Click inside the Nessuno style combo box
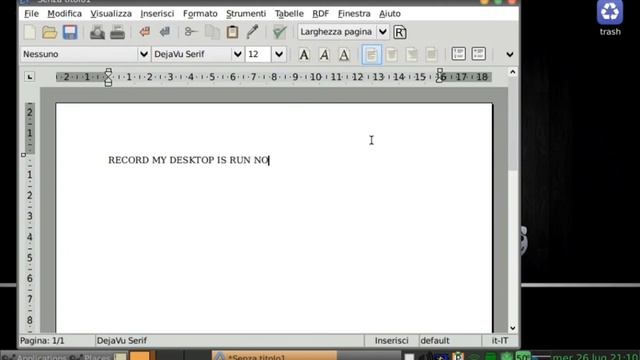The width and height of the screenshot is (640, 360). coord(79,54)
